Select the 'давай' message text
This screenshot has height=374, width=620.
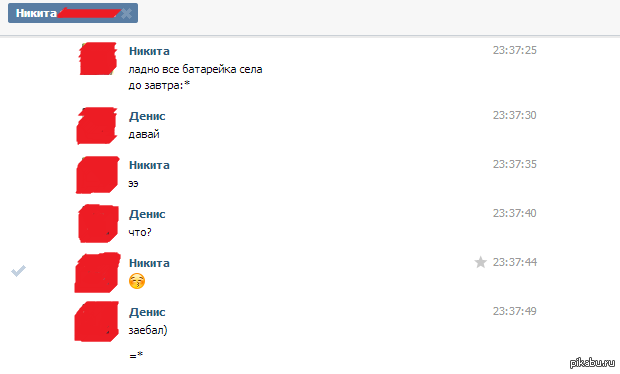coord(144,134)
